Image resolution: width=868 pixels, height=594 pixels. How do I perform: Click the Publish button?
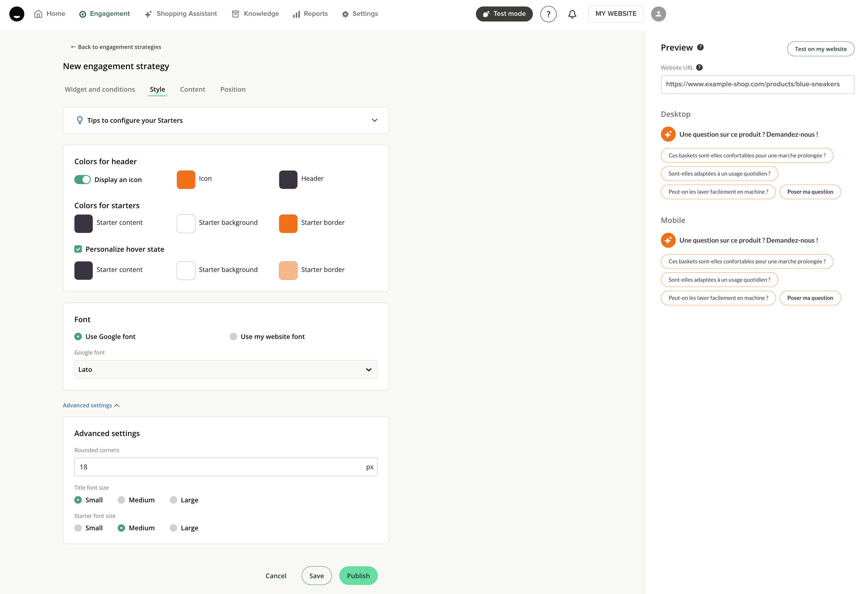coord(358,576)
